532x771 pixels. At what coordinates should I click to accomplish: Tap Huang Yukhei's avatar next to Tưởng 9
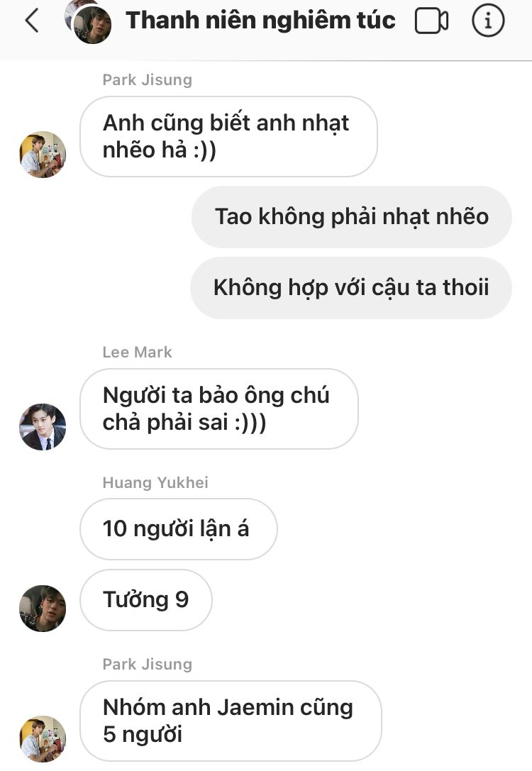point(43,609)
